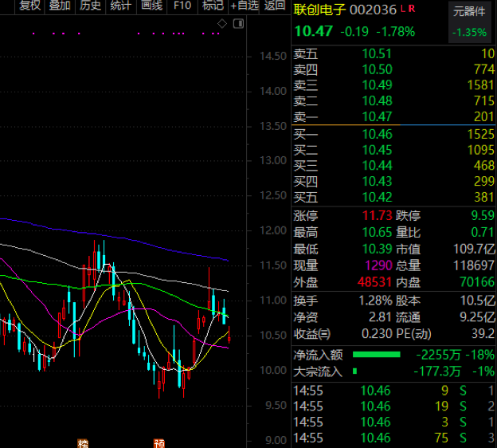The width and height of the screenshot is (497, 448).
Task: Click the '榜' marker at chart bottom
Action: point(82,442)
